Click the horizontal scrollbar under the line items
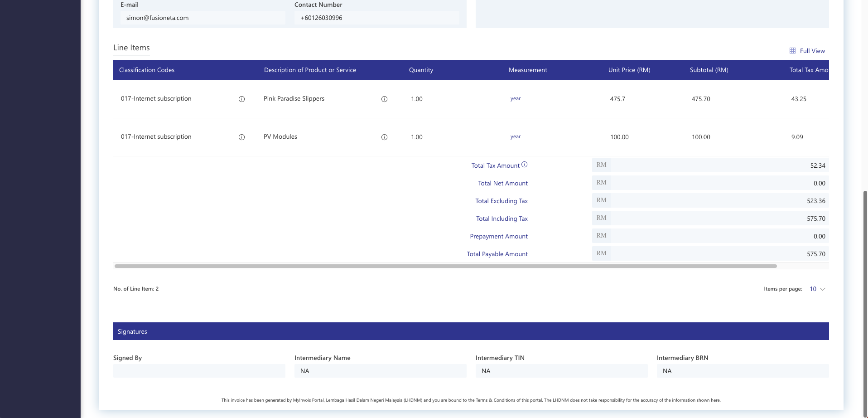This screenshot has width=868, height=418. pyautogui.click(x=445, y=266)
